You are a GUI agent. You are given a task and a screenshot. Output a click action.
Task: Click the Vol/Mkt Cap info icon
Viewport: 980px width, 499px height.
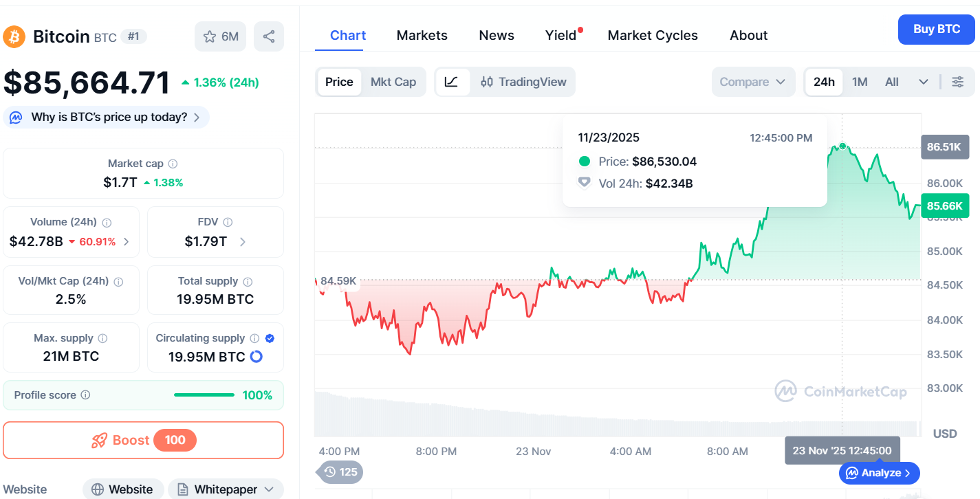click(118, 281)
